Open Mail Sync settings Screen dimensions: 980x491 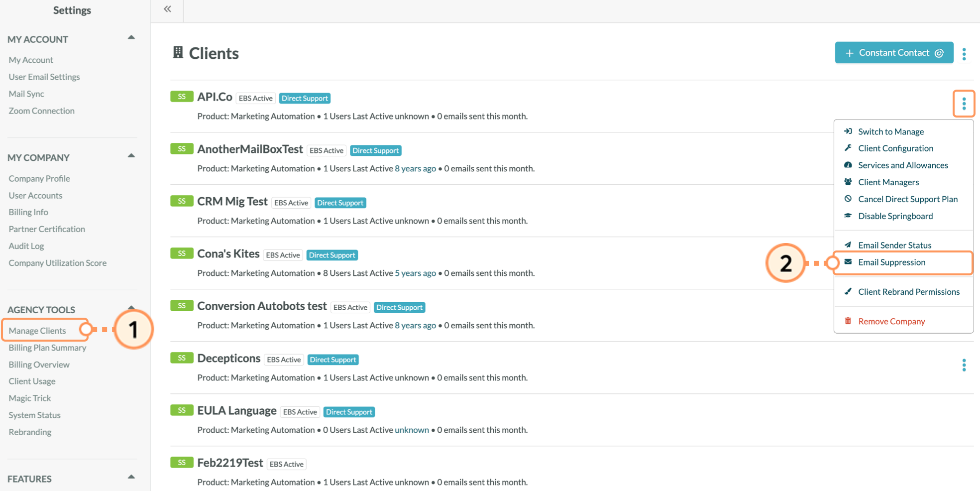coord(26,94)
